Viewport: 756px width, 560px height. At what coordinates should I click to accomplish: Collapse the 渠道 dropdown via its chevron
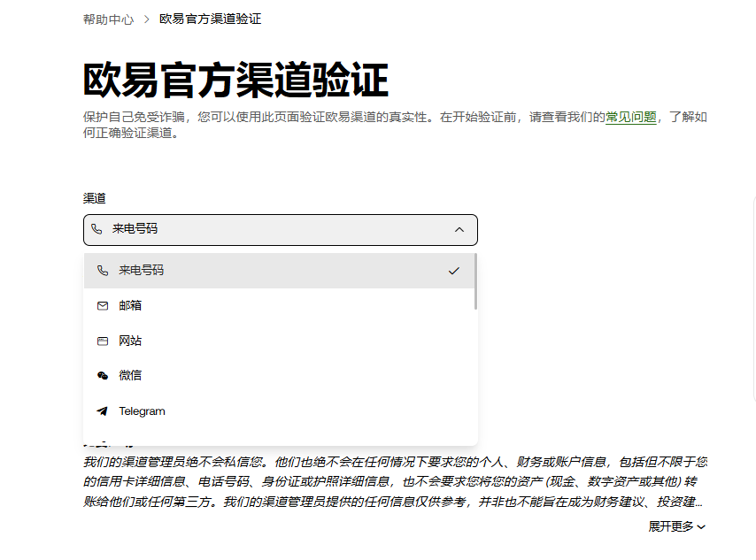coord(459,230)
